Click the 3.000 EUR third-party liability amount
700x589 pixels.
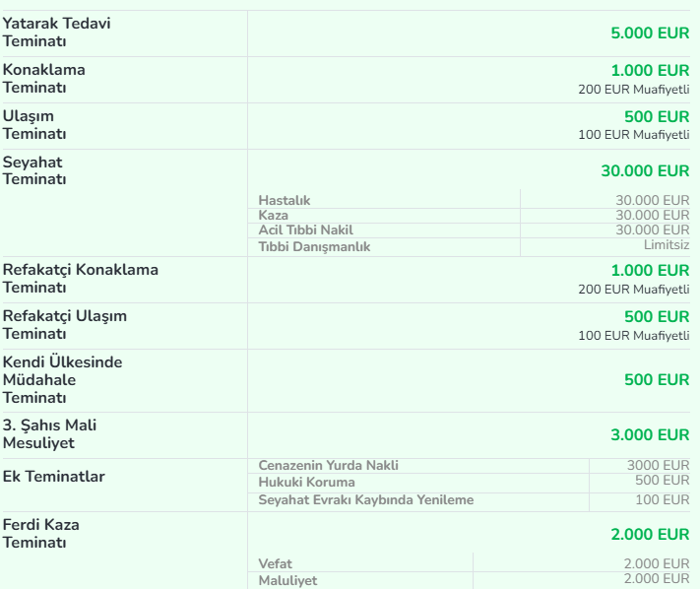tap(650, 434)
